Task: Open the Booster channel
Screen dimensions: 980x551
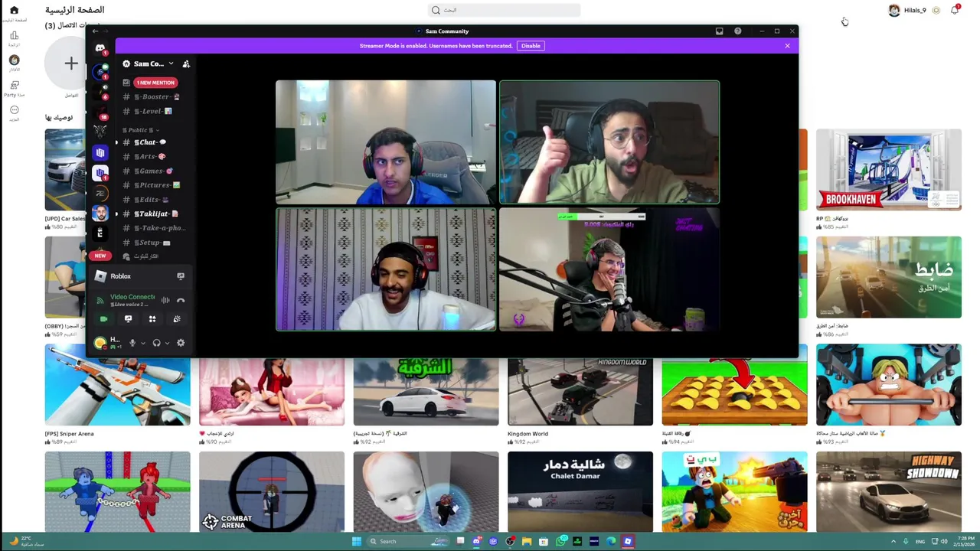Action: point(154,97)
